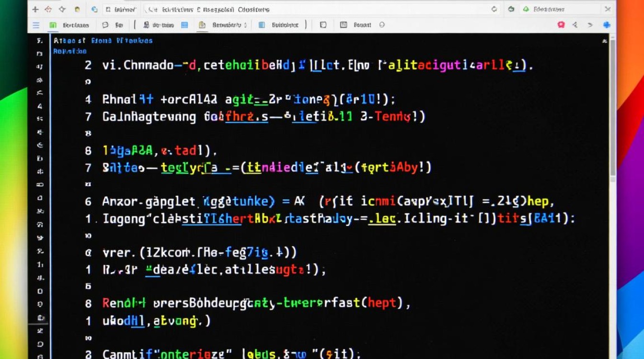Click the plus icon in top toolbar
644x359 pixels.
[35, 9]
